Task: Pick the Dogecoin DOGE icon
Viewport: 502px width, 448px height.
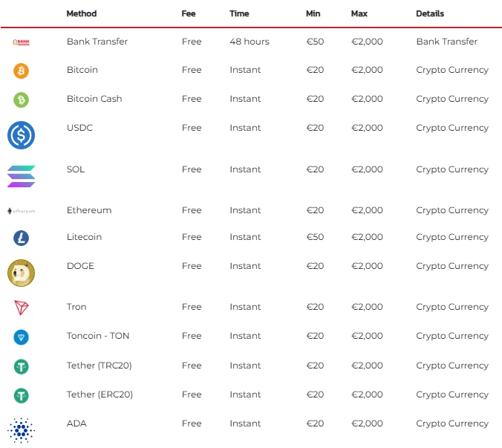Action: click(21, 273)
